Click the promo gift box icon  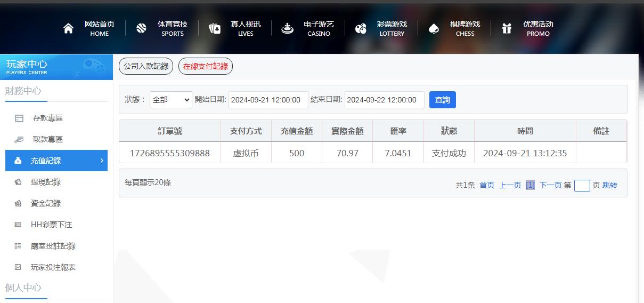pos(507,28)
